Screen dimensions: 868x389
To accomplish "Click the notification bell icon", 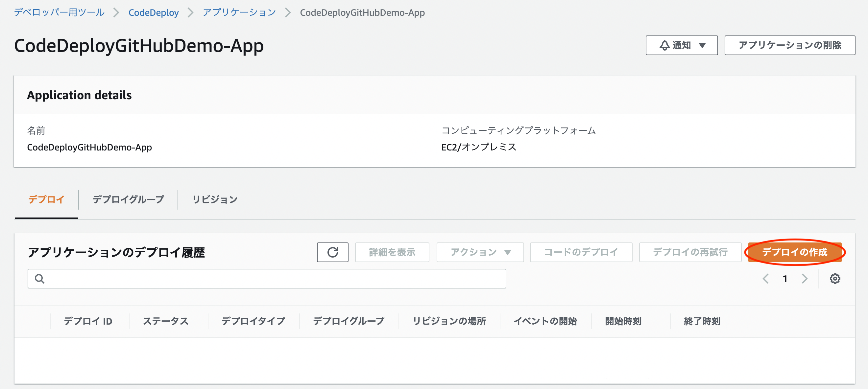I will 664,45.
